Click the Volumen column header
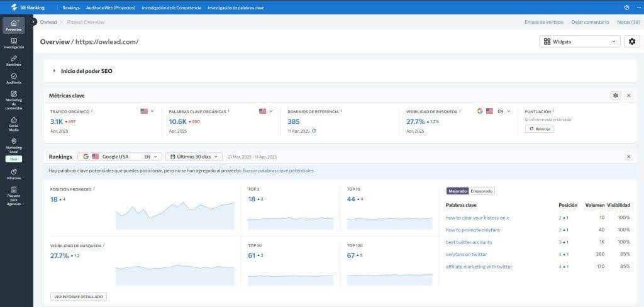644x307 pixels. point(595,205)
